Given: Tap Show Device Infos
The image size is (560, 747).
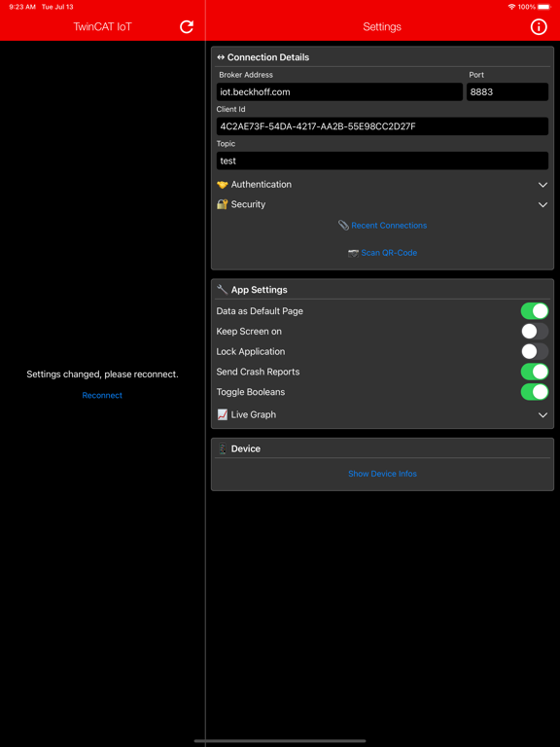Looking at the screenshot, I should [382, 474].
